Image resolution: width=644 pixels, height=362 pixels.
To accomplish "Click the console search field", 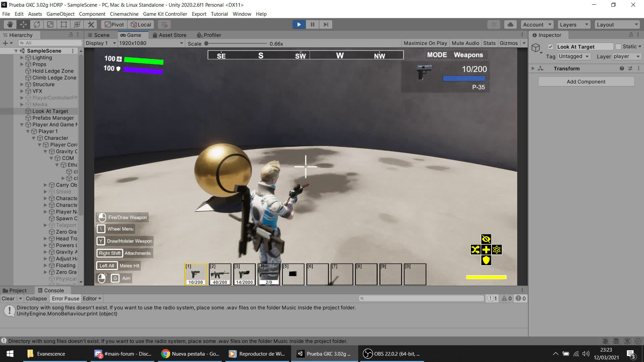I will click(x=421, y=298).
